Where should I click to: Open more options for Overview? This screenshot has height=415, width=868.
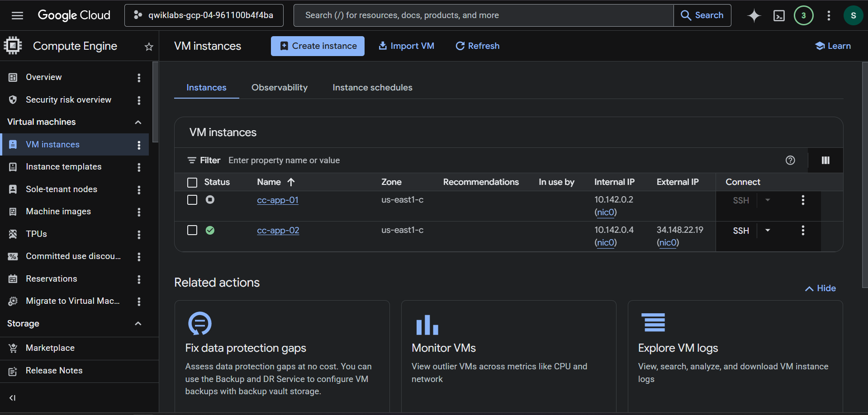(139, 78)
